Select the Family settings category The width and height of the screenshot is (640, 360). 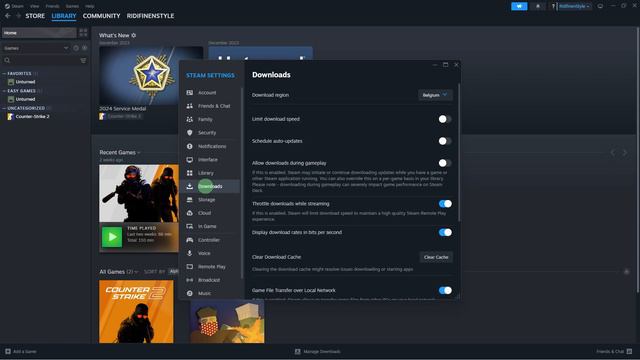(x=210, y=120)
